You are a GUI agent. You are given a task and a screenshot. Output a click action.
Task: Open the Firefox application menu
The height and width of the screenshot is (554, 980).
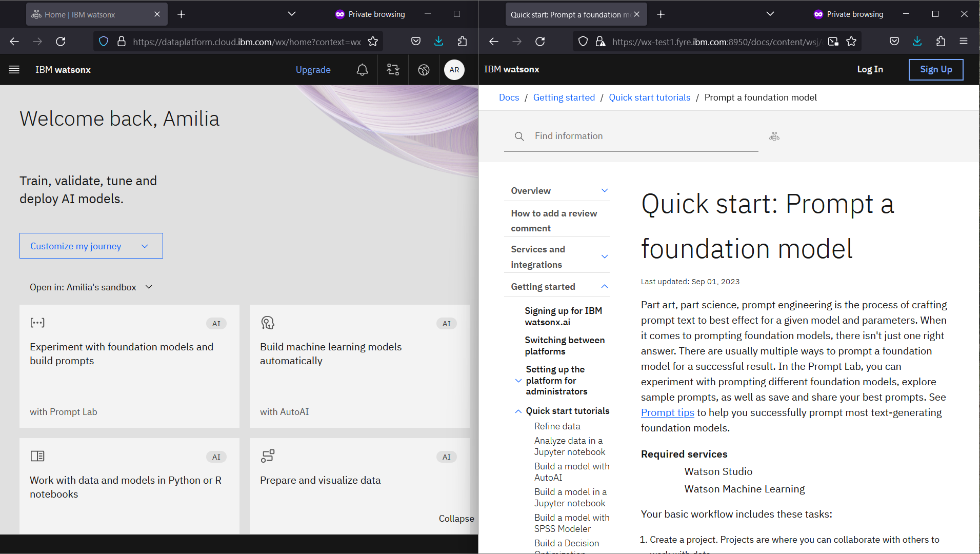965,42
